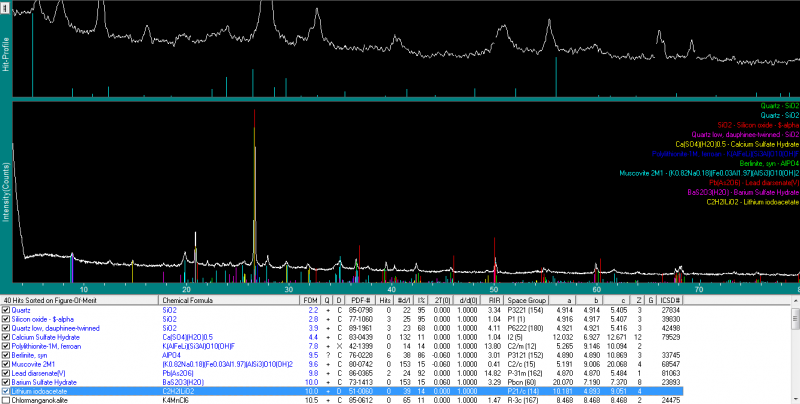
Task: Select the Lead diarsenate(V) row name
Action: pos(39,373)
